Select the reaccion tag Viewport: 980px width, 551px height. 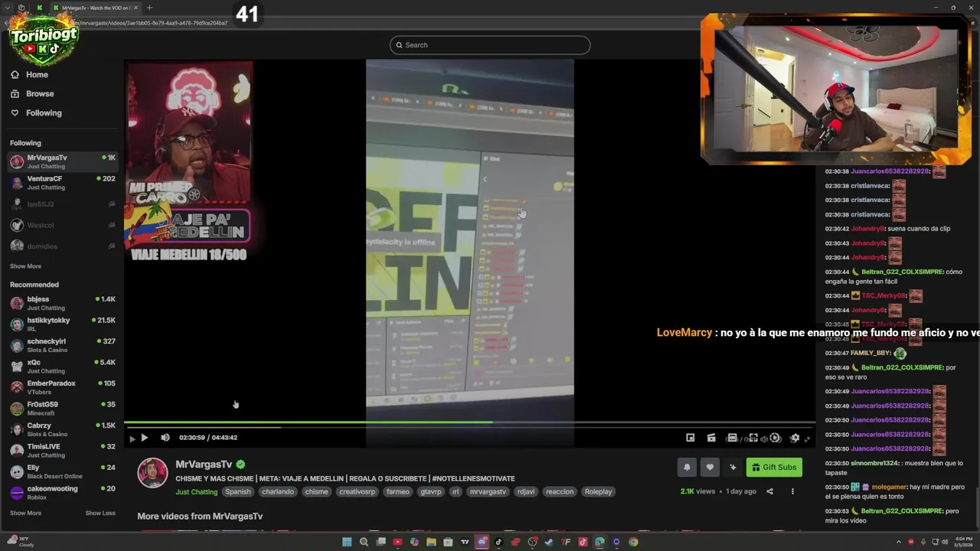click(560, 492)
